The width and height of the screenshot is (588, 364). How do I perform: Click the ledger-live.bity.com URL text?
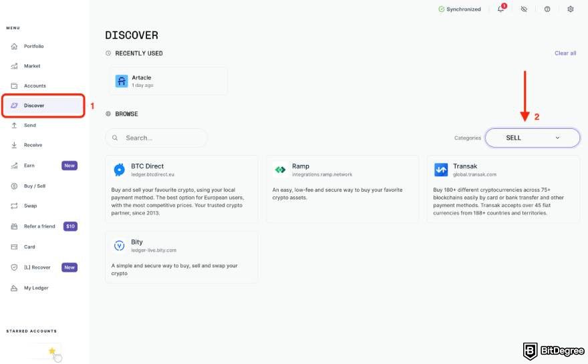[x=154, y=250]
